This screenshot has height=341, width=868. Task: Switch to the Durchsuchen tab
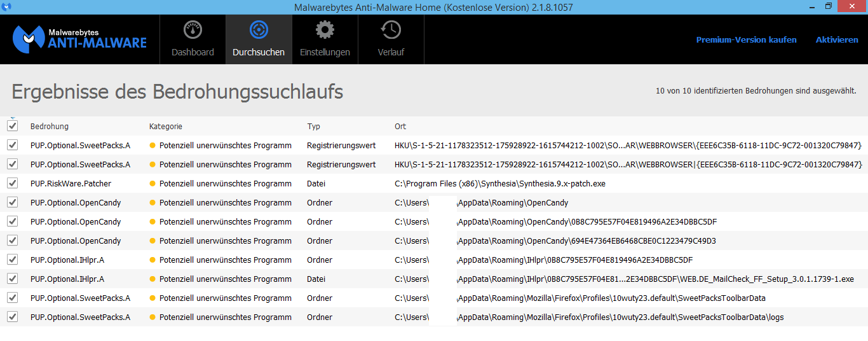(x=259, y=39)
